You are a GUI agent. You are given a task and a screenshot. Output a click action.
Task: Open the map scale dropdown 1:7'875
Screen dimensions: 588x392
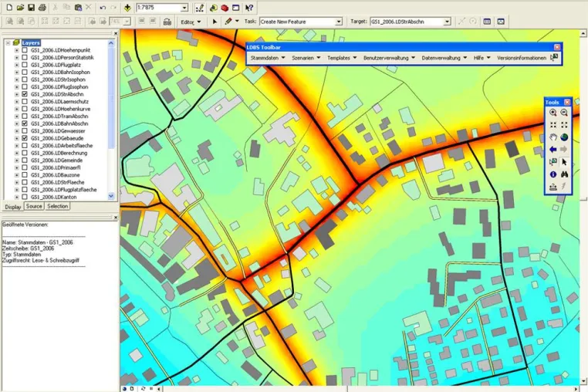(184, 8)
